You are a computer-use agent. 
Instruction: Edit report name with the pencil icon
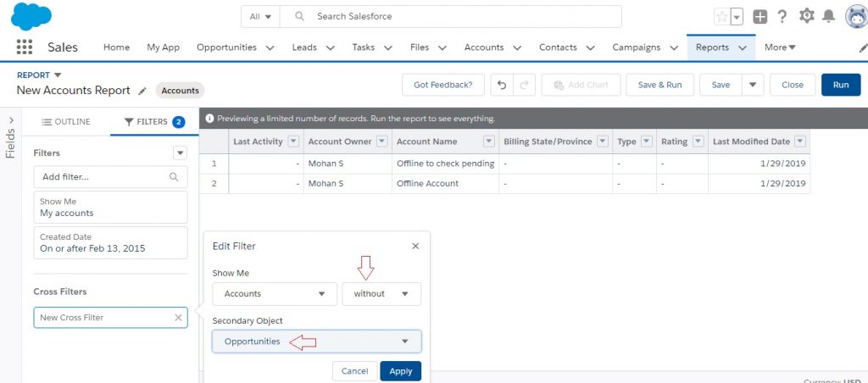coord(142,91)
